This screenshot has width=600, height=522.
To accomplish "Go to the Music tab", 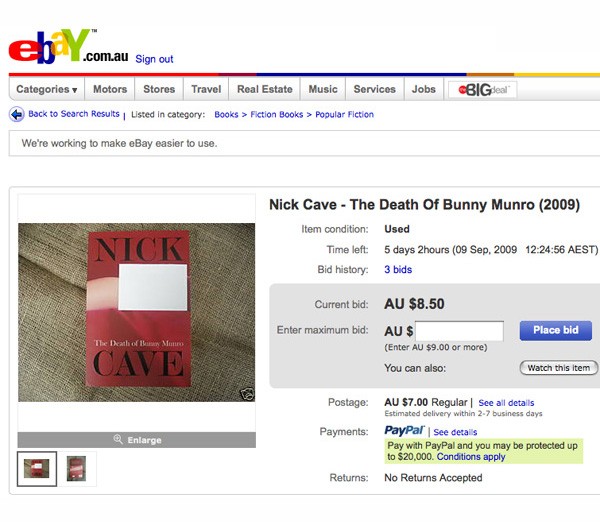I will (x=323, y=89).
